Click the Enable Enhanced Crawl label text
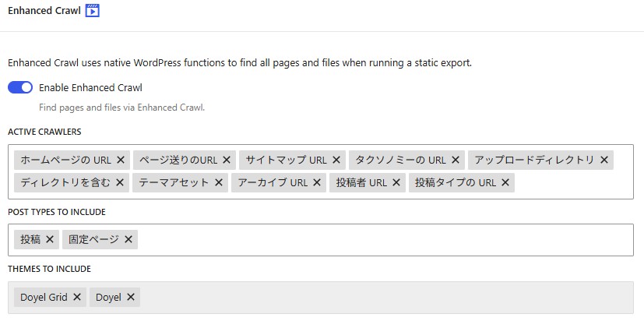644x321 pixels. click(x=90, y=88)
